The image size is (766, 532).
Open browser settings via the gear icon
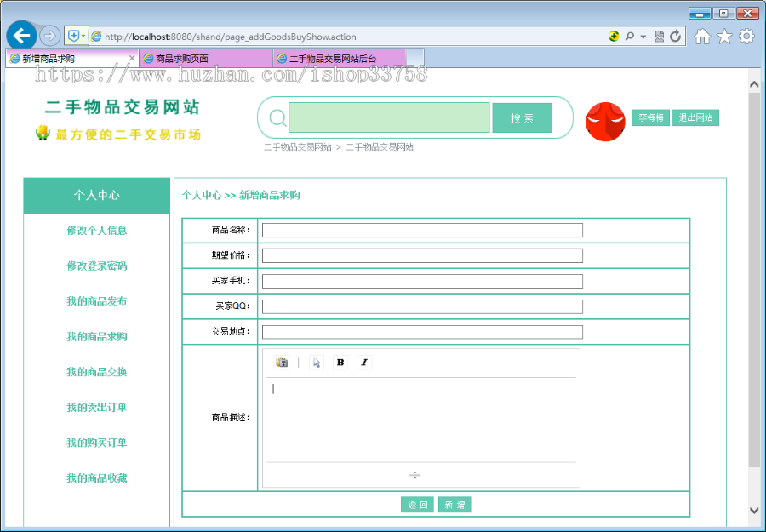click(746, 36)
